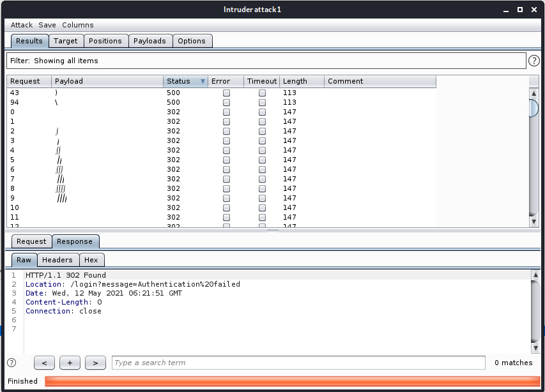Click the Filter: Showing all items bar
The height and width of the screenshot is (392, 545).
point(266,61)
